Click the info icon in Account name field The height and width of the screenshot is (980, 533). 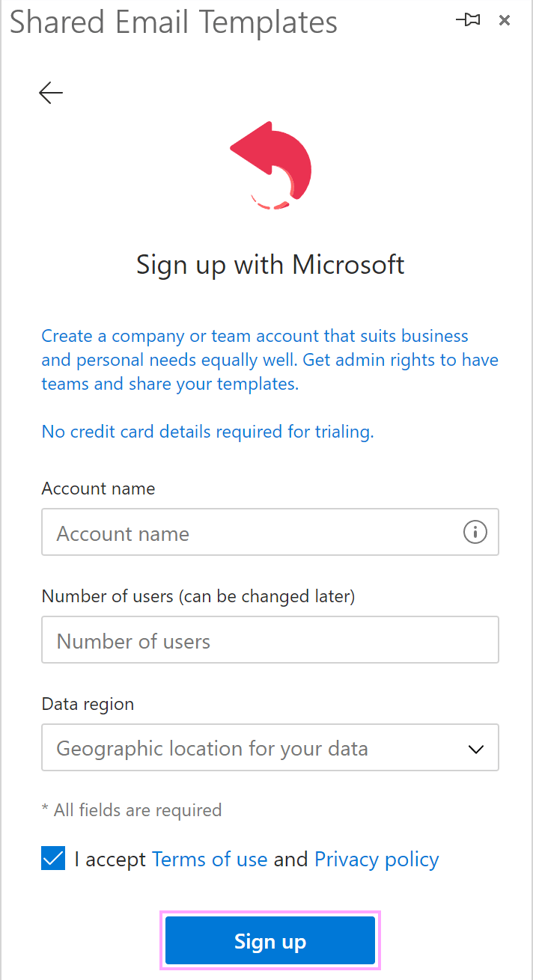(x=475, y=532)
